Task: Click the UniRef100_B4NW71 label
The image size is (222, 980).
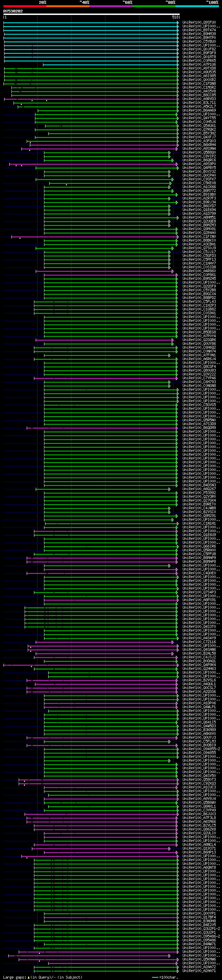Action: coord(199,944)
